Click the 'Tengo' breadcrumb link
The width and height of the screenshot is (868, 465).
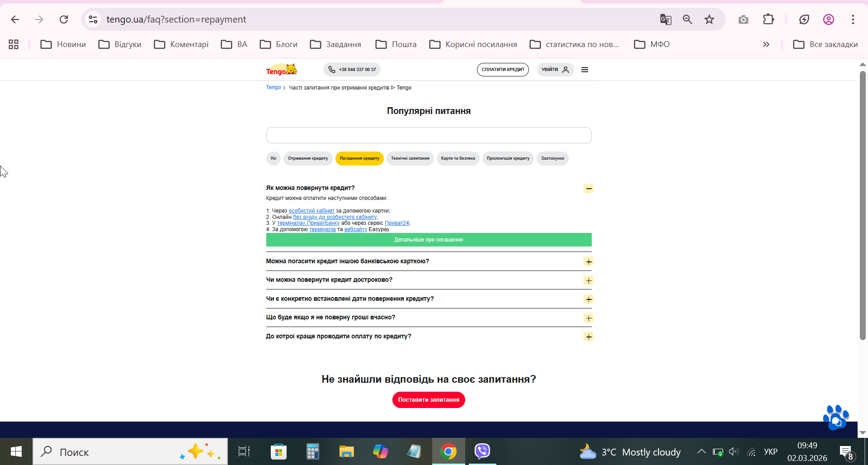tap(274, 87)
